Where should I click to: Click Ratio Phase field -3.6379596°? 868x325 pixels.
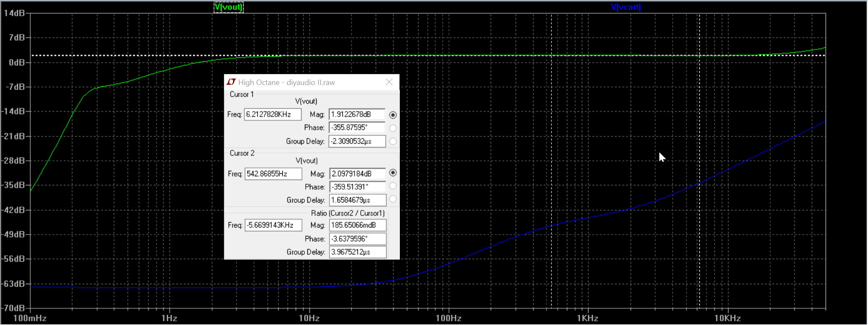point(358,239)
